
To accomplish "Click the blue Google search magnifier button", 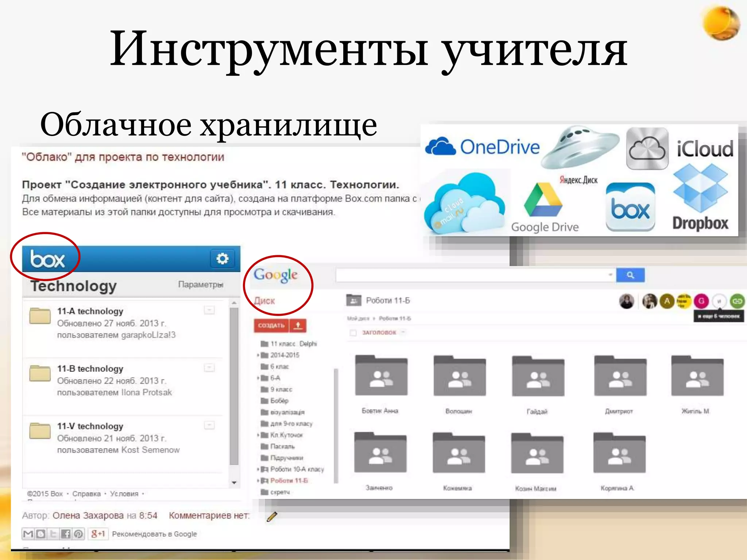I will tap(630, 275).
